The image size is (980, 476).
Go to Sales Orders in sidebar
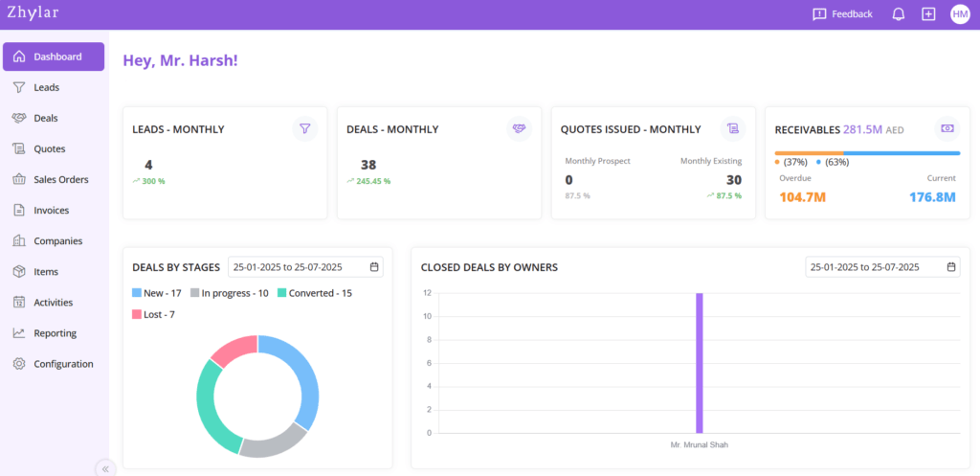coord(60,179)
